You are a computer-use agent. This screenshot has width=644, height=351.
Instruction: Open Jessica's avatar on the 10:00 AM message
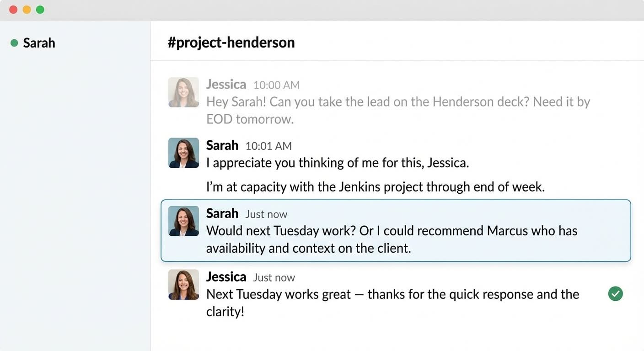(183, 92)
